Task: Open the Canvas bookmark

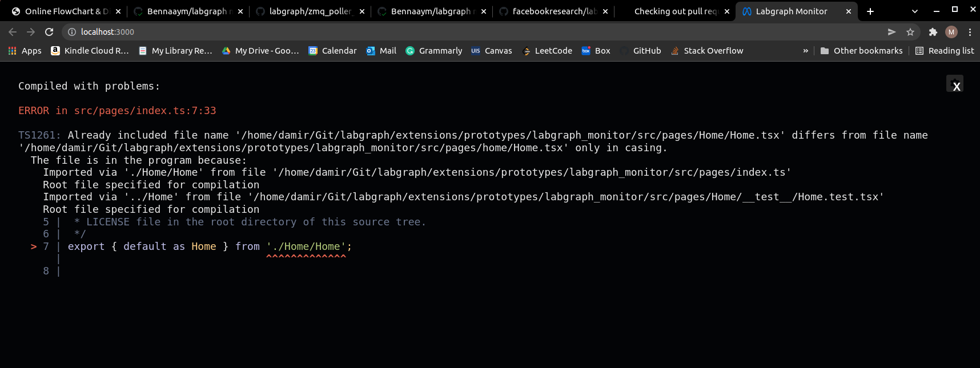Action: click(492, 51)
